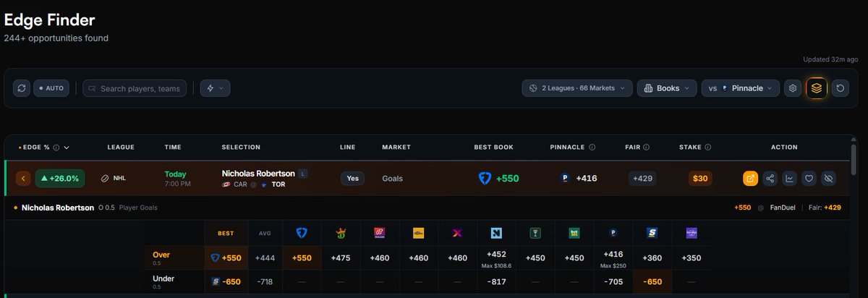Click the FanDuel link in detail header

[x=783, y=208]
